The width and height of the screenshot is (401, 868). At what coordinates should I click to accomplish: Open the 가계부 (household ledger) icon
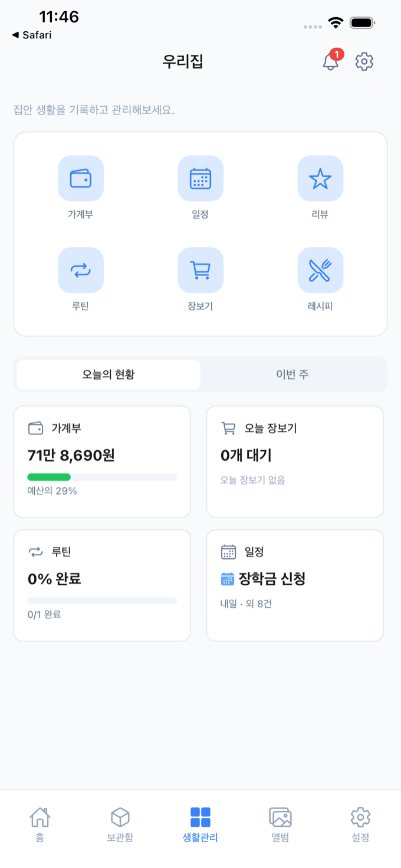pos(81,178)
